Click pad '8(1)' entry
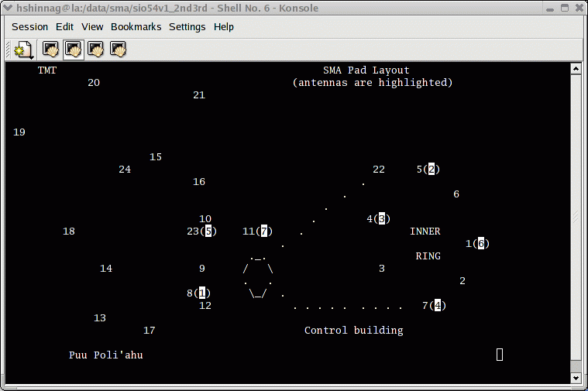588x391 pixels. pyautogui.click(x=199, y=293)
